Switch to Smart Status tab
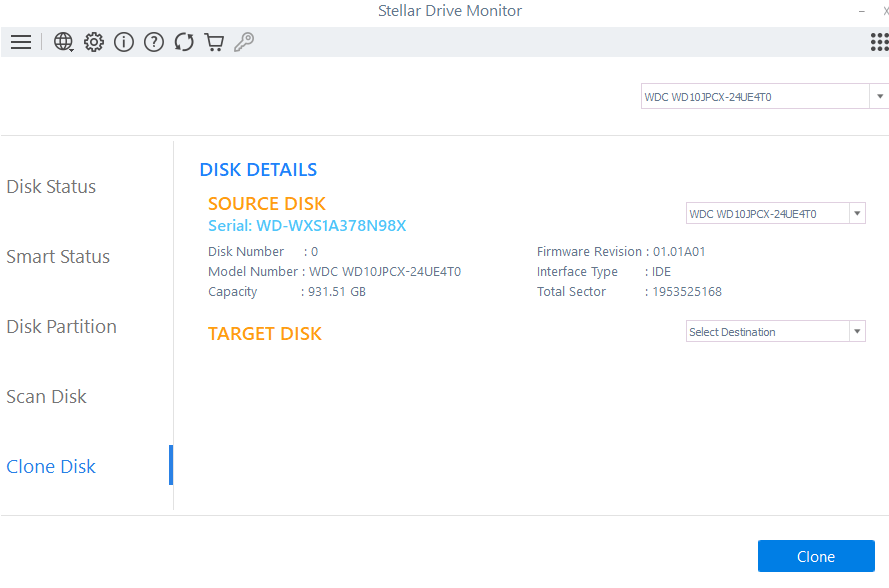The width and height of the screenshot is (889, 588). click(58, 256)
